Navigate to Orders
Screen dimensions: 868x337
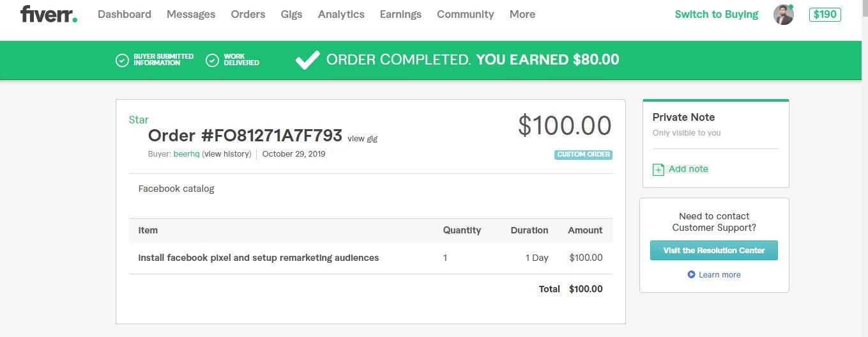pos(248,14)
